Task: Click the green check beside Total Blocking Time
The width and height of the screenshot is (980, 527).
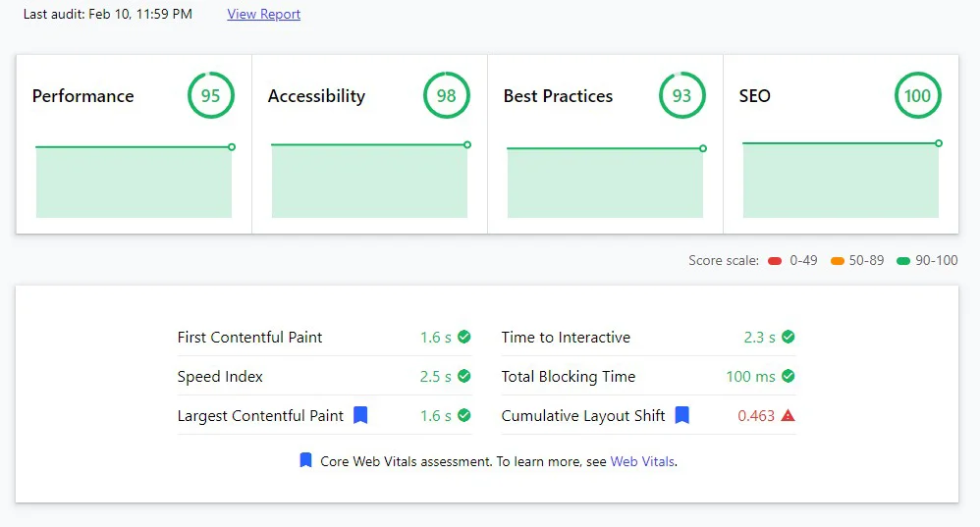Action: tap(789, 376)
